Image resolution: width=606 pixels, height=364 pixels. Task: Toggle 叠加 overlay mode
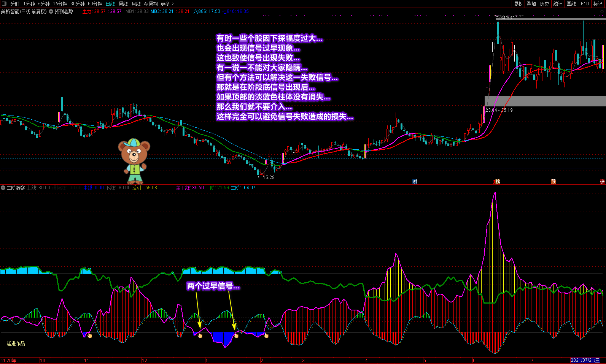[531, 4]
